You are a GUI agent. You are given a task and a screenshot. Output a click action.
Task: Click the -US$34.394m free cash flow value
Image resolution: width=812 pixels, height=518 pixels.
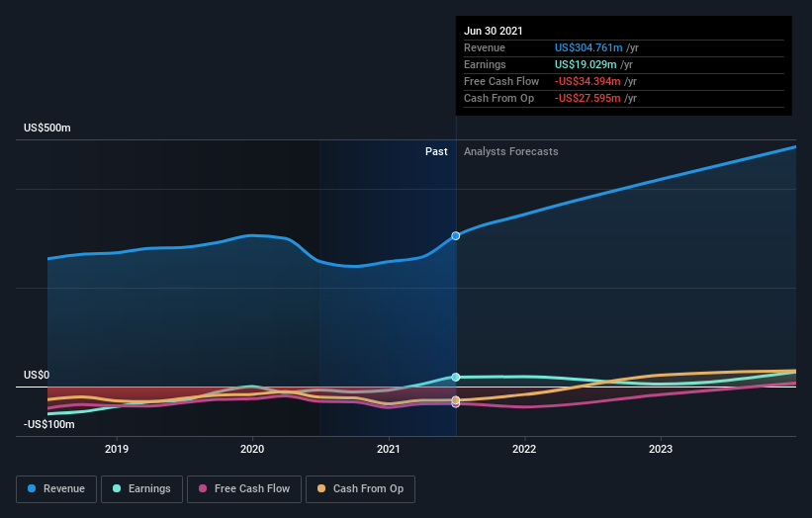587,82
